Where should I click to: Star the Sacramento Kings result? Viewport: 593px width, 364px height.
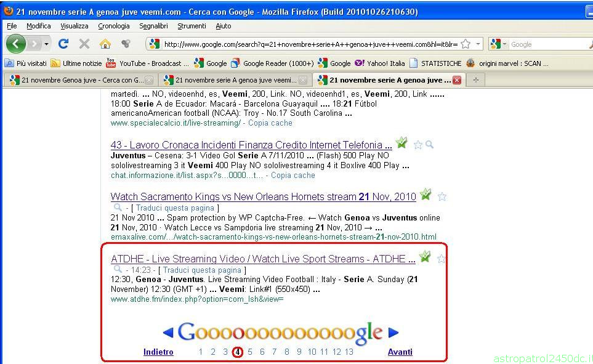[442, 196]
